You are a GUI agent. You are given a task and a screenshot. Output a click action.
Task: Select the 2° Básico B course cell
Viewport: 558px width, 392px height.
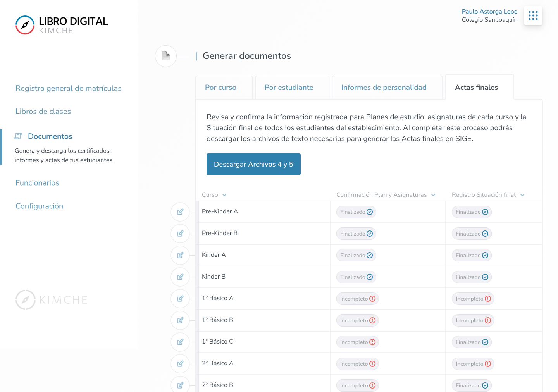point(264,384)
